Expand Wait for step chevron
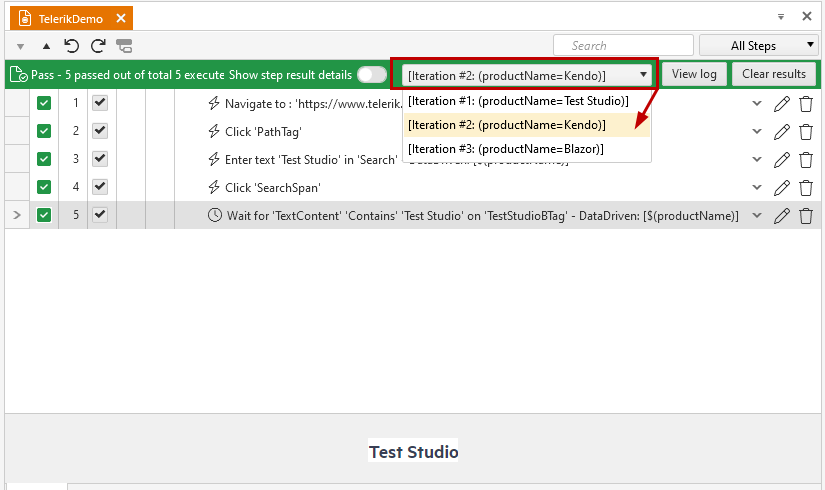Screen dimensions: 825x490 pos(757,215)
